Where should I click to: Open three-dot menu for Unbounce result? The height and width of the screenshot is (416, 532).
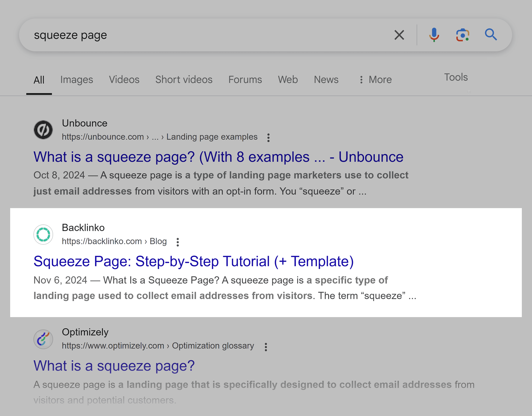[x=268, y=138]
